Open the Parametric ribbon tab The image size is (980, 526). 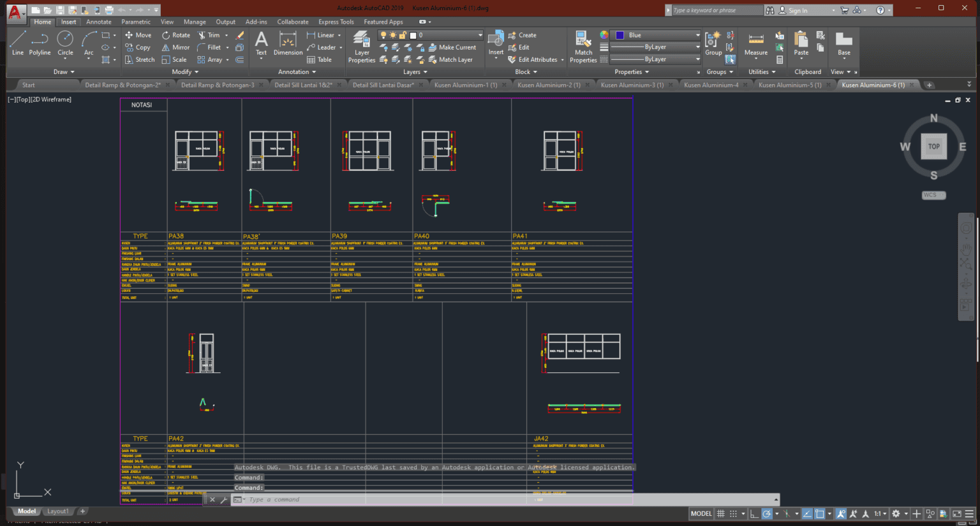[x=135, y=21]
